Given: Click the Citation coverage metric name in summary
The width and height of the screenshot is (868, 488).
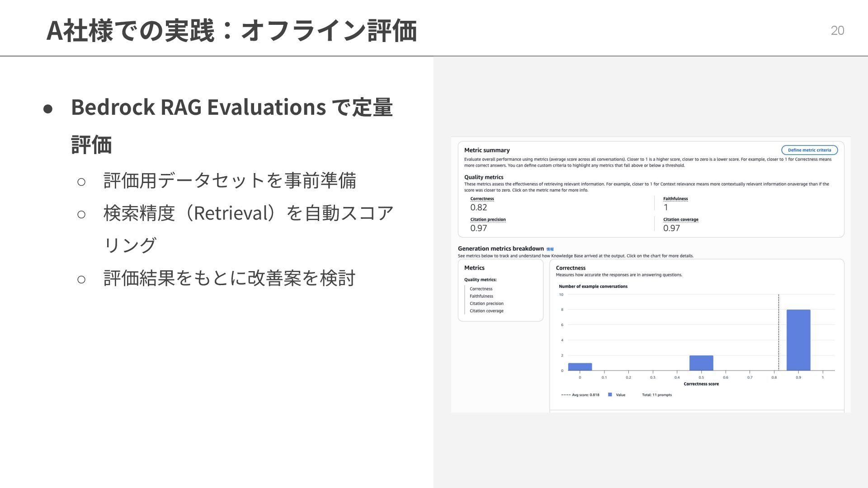Looking at the screenshot, I should tap(680, 220).
